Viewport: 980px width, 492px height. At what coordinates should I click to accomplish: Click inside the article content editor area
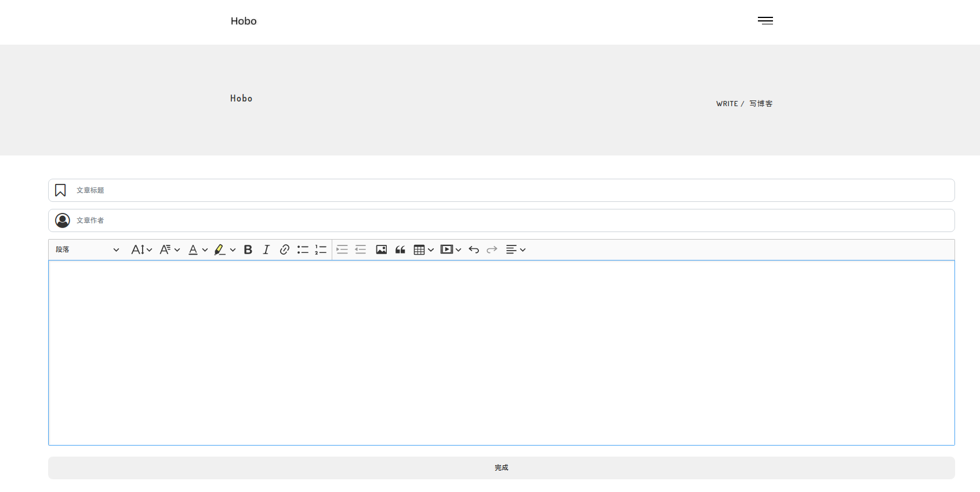click(502, 353)
